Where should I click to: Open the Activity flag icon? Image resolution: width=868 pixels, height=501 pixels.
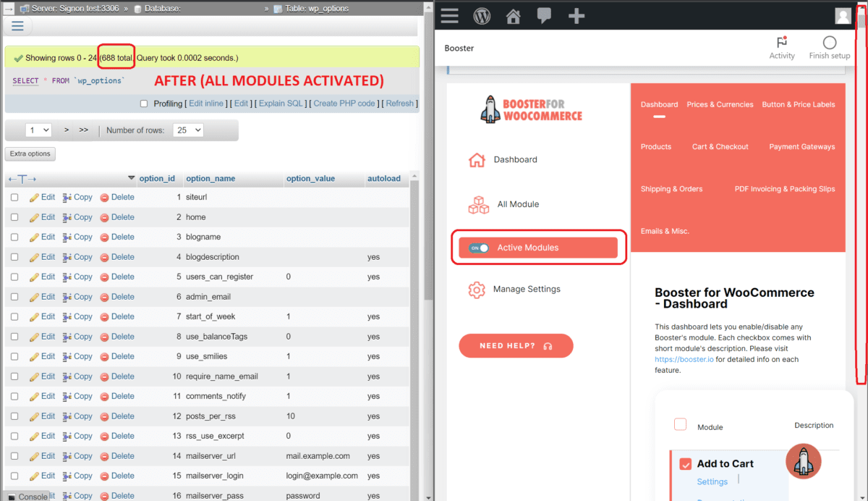click(781, 43)
